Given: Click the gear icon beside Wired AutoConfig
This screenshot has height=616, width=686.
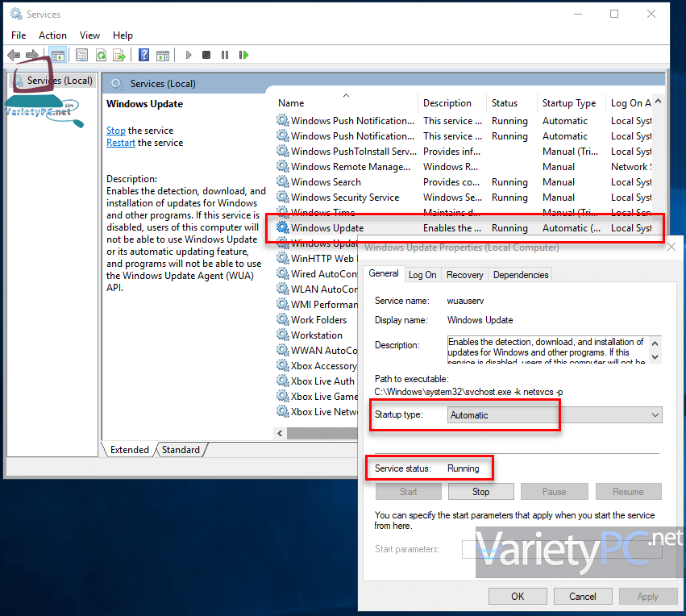Looking at the screenshot, I should point(283,273).
